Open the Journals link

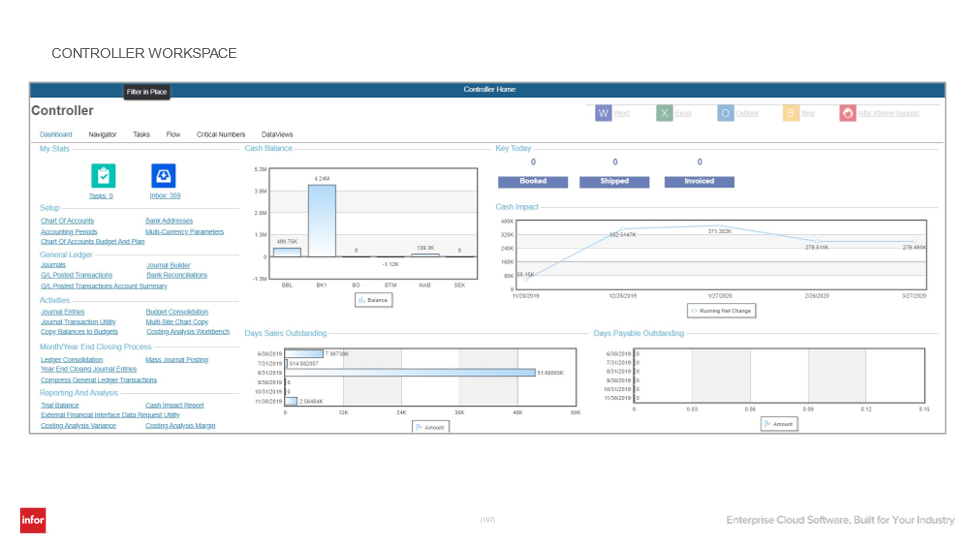click(53, 265)
